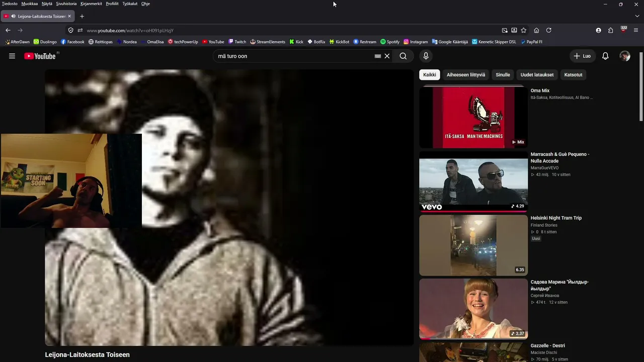Open the Kirjanmerkit menu
Viewport: 644px width, 362px height.
pyautogui.click(x=91, y=4)
